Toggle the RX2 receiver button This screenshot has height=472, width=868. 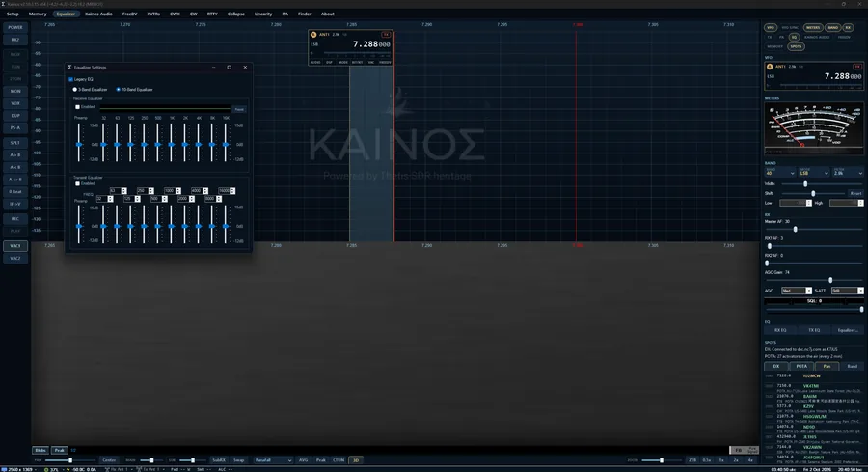15,40
